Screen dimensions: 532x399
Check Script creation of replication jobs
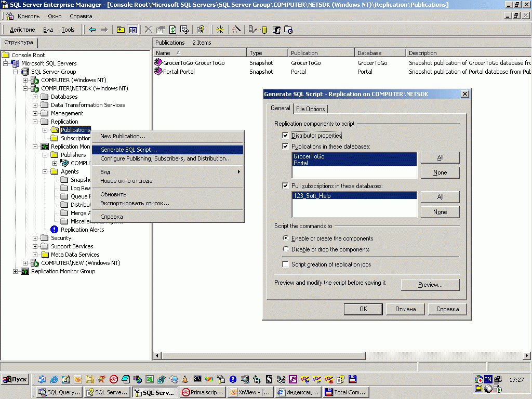(285, 264)
